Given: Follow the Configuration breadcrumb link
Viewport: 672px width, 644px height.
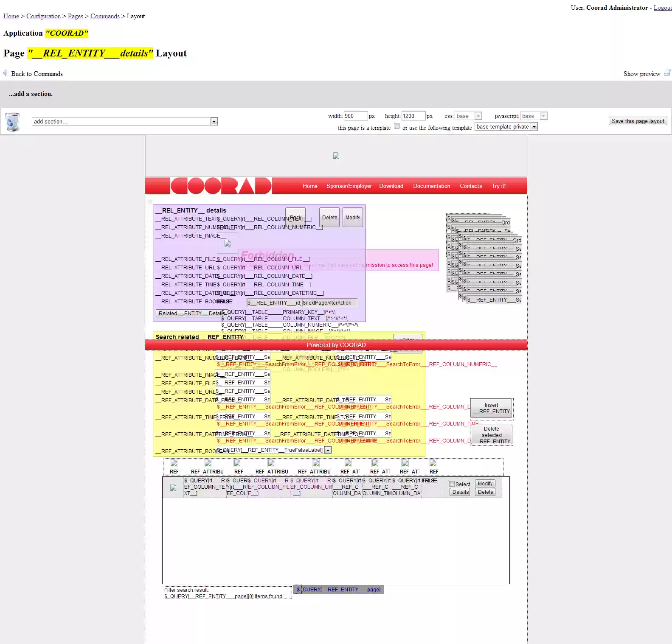Looking at the screenshot, I should (x=43, y=16).
